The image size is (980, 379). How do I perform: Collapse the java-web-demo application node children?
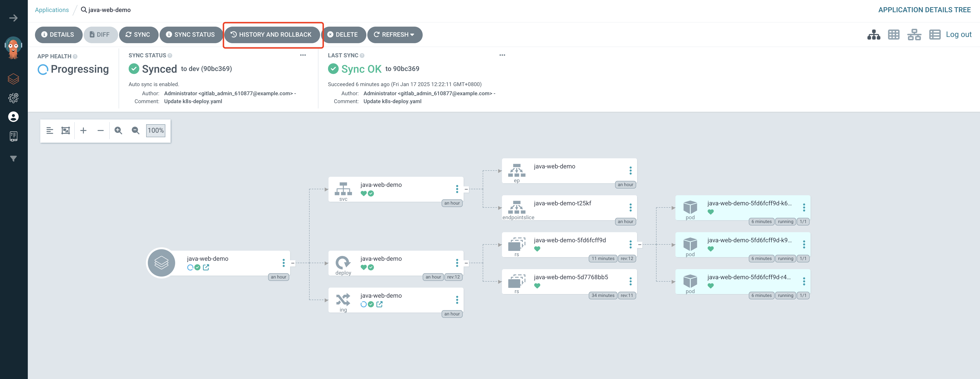pyautogui.click(x=293, y=263)
